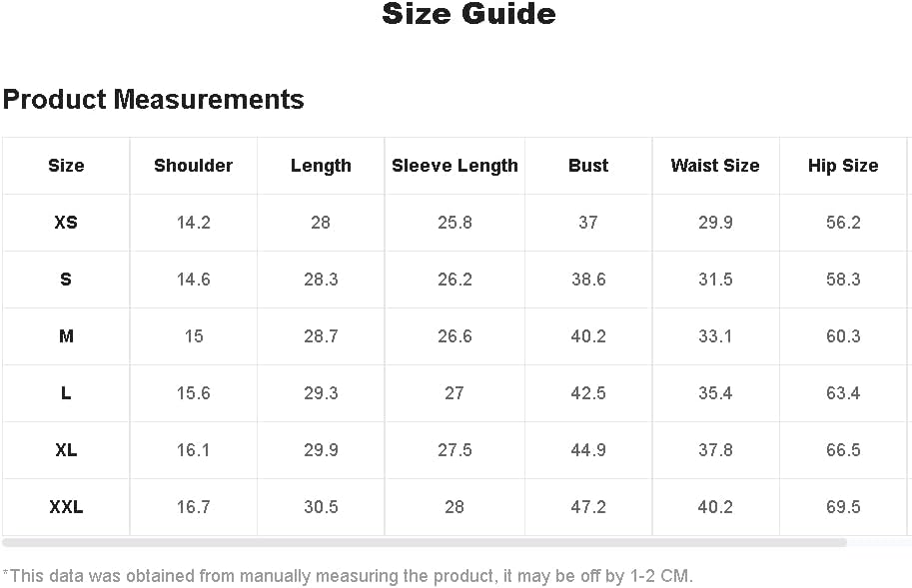Select the XXL hip size value 69.5
The width and height of the screenshot is (912, 588).
click(x=843, y=507)
